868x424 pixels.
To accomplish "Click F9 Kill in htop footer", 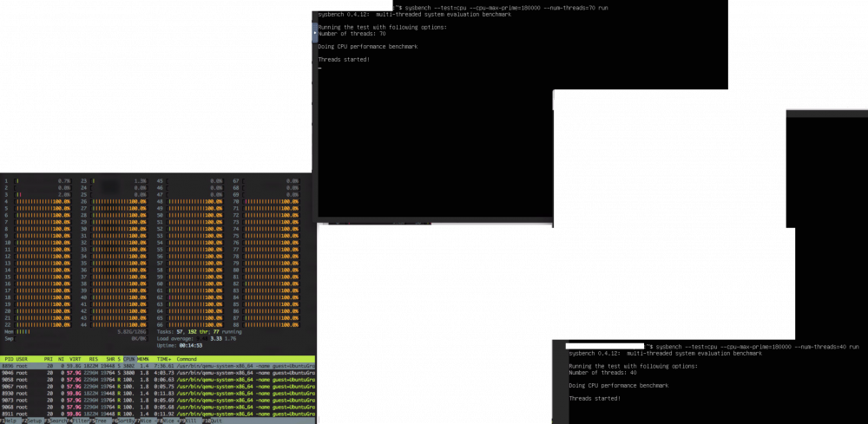I will [x=190, y=421].
